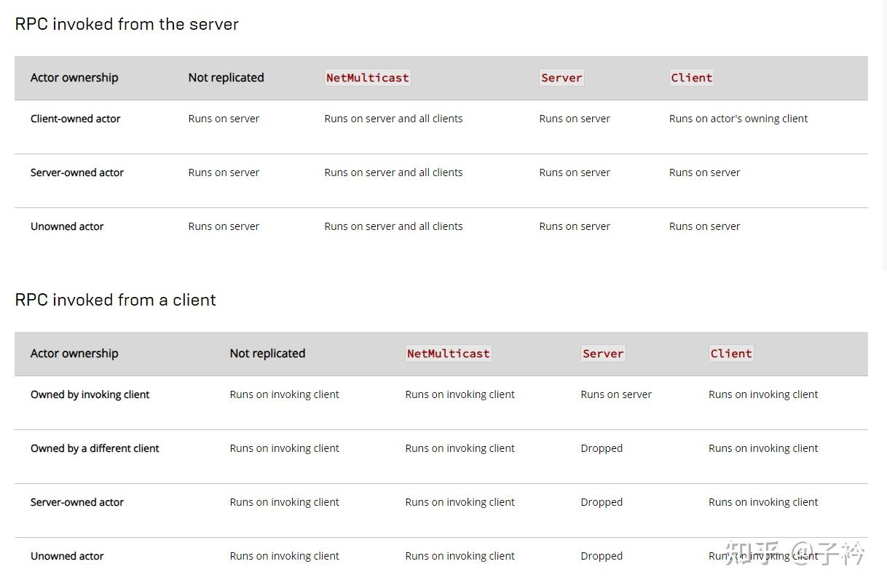Click "Actor ownership" header in the second table
887x588 pixels.
click(x=74, y=354)
